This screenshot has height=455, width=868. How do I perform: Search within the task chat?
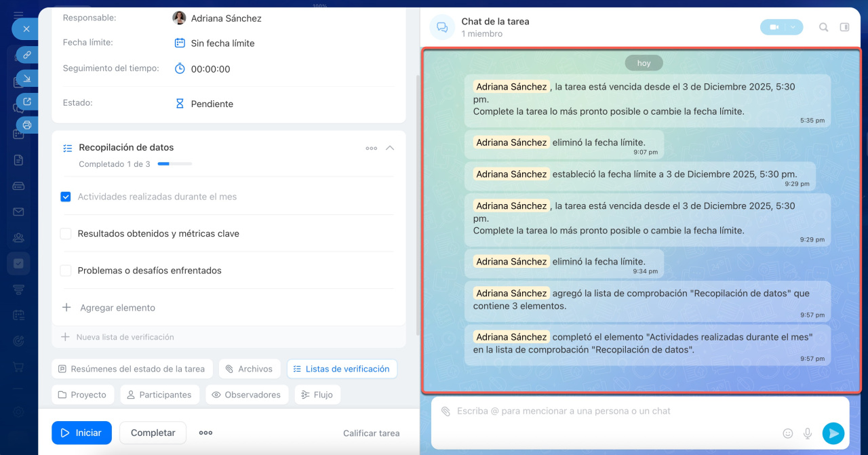coord(823,28)
